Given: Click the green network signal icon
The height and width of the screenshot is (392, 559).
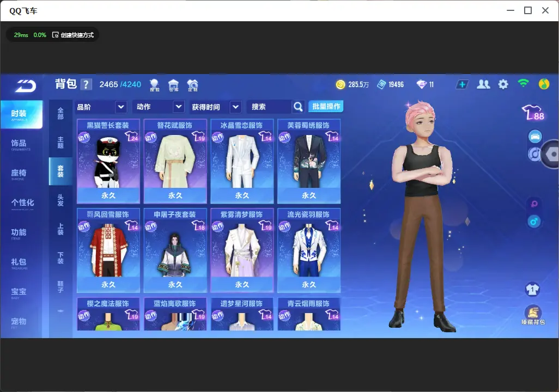Looking at the screenshot, I should pyautogui.click(x=523, y=83).
